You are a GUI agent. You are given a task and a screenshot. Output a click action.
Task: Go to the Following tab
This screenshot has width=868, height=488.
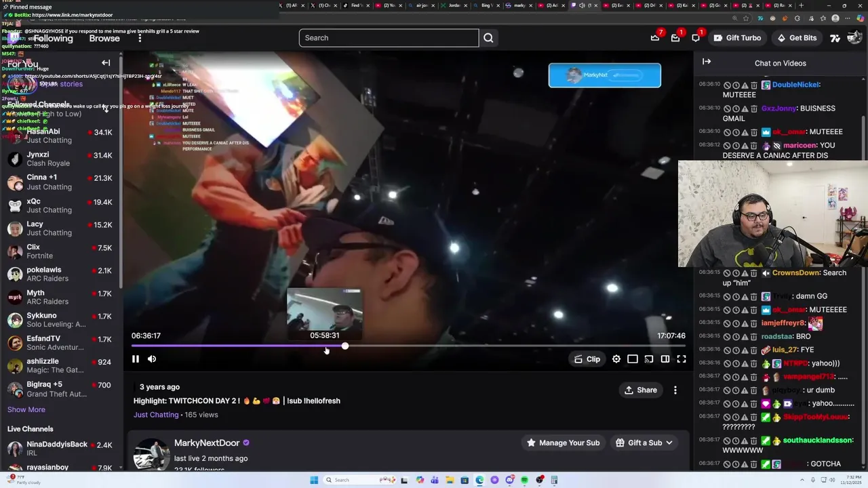[x=53, y=39]
